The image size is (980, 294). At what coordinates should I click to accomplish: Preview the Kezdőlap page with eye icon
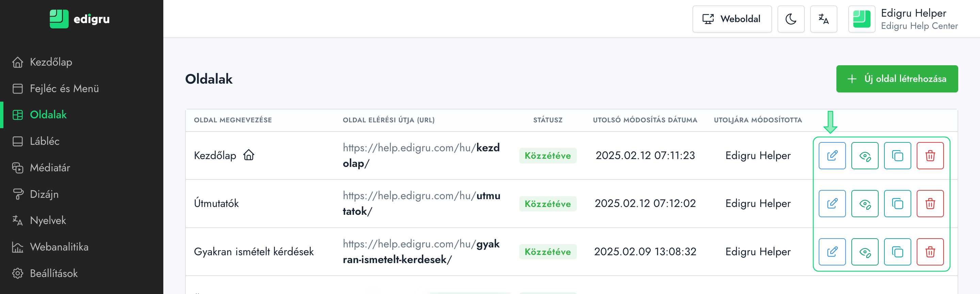(x=865, y=156)
